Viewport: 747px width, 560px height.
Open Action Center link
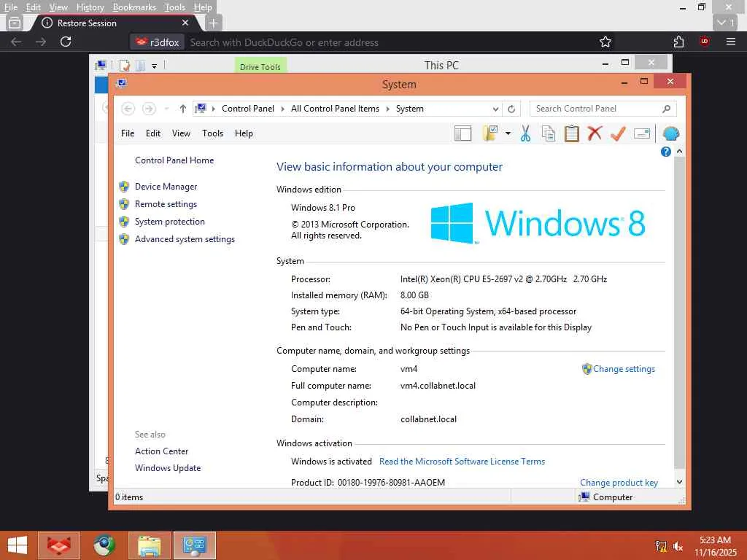click(x=161, y=451)
